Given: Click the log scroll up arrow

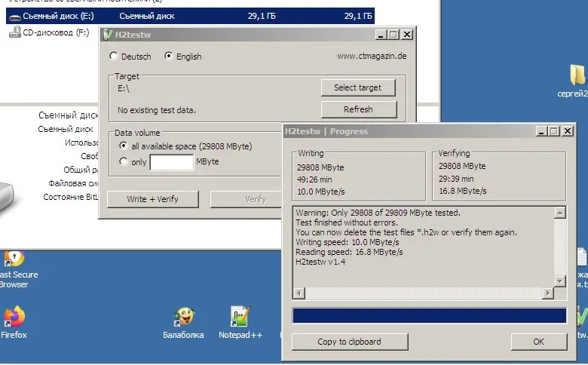Looking at the screenshot, I should (559, 213).
